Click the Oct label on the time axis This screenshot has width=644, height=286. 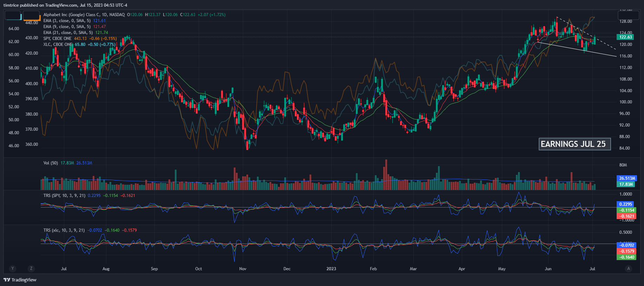pos(199,269)
